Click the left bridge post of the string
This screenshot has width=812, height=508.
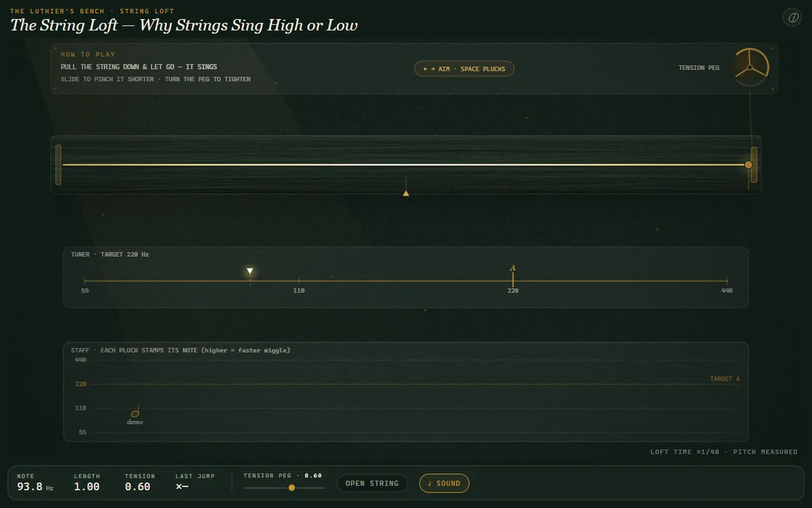click(x=58, y=165)
